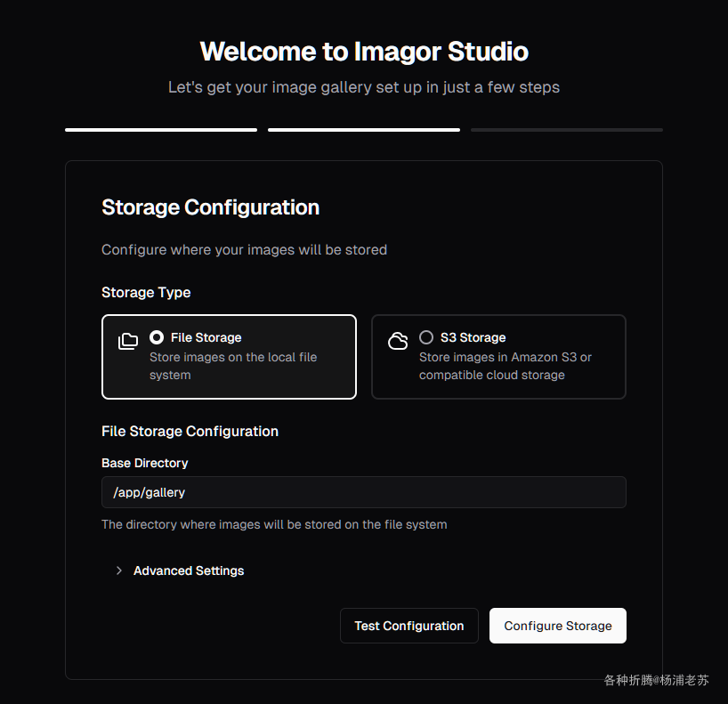Click the Test Configuration button
728x704 pixels.
(408, 626)
